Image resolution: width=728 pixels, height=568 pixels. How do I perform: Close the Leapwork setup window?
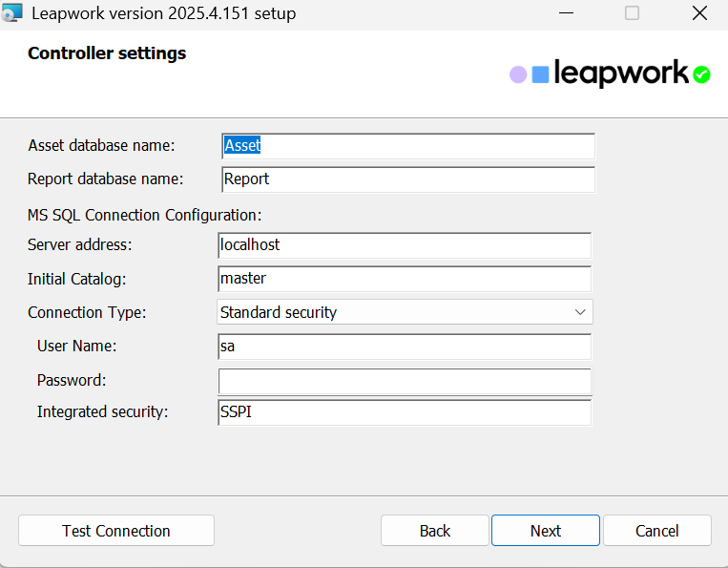(x=699, y=13)
